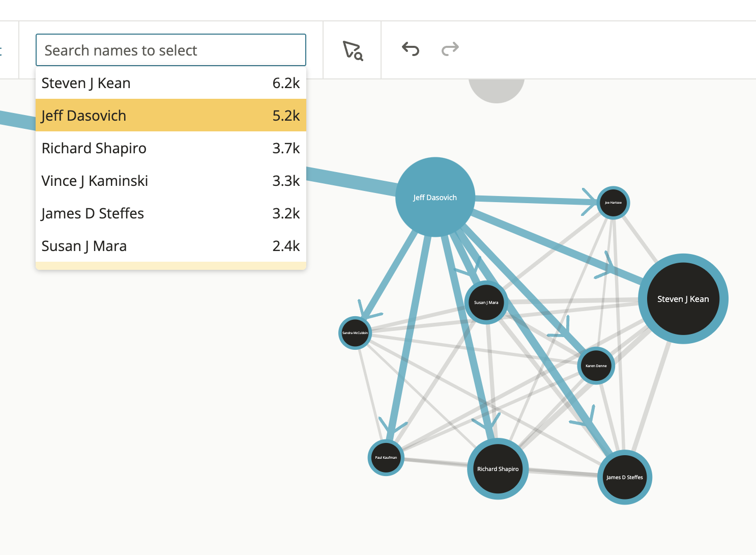Select the Karen Denne node
756x555 pixels.
coord(596,366)
